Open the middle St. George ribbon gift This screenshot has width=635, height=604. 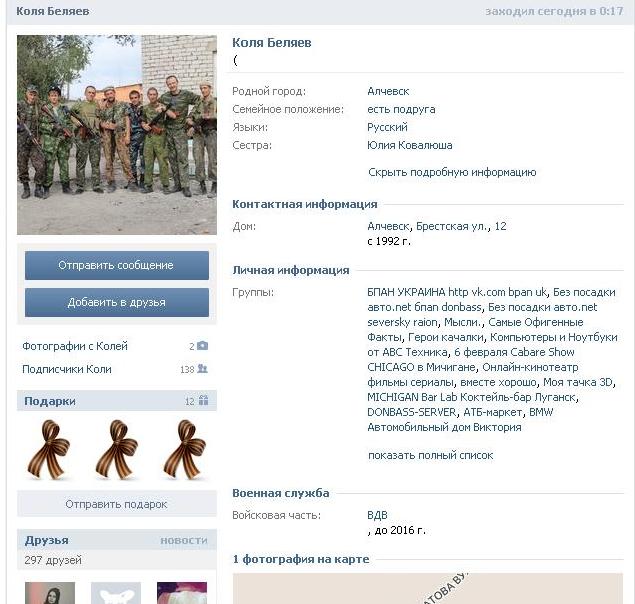[x=117, y=450]
